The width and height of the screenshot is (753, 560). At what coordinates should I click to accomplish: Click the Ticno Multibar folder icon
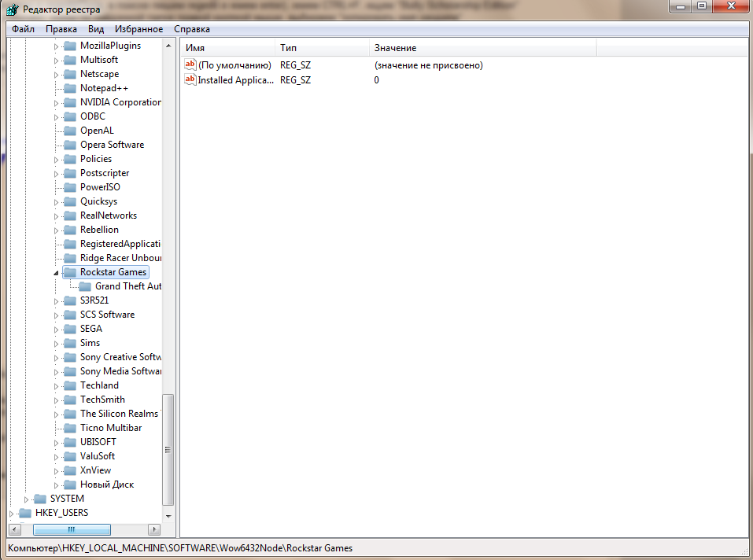pos(70,428)
